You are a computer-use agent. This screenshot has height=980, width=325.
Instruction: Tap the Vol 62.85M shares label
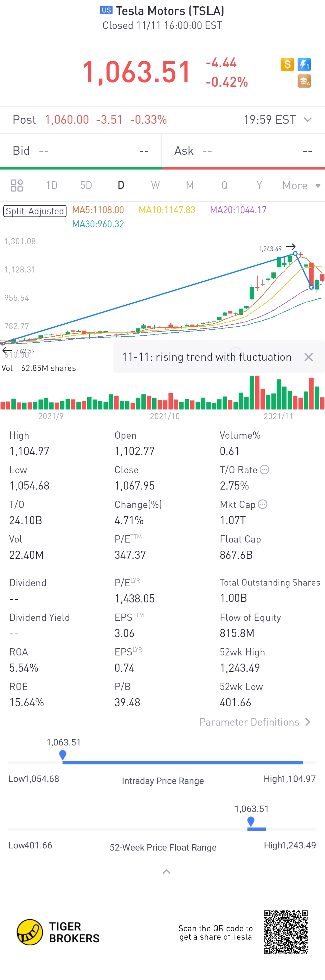click(x=39, y=368)
